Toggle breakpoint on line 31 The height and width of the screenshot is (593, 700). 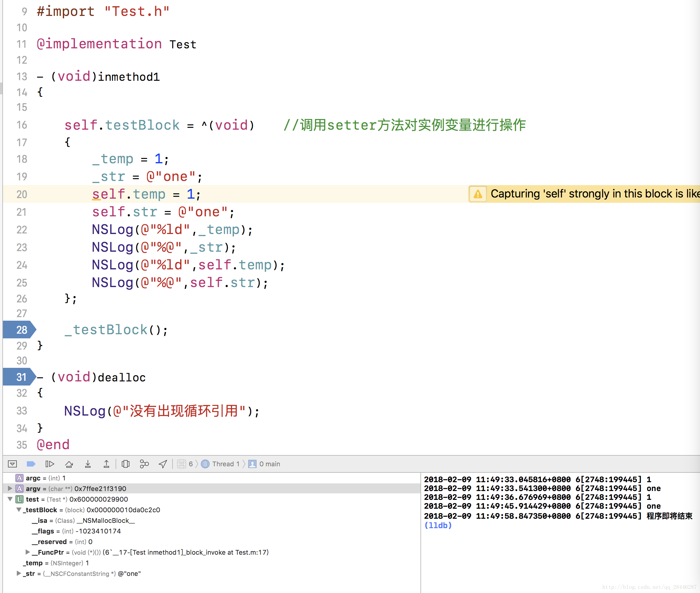(x=19, y=377)
